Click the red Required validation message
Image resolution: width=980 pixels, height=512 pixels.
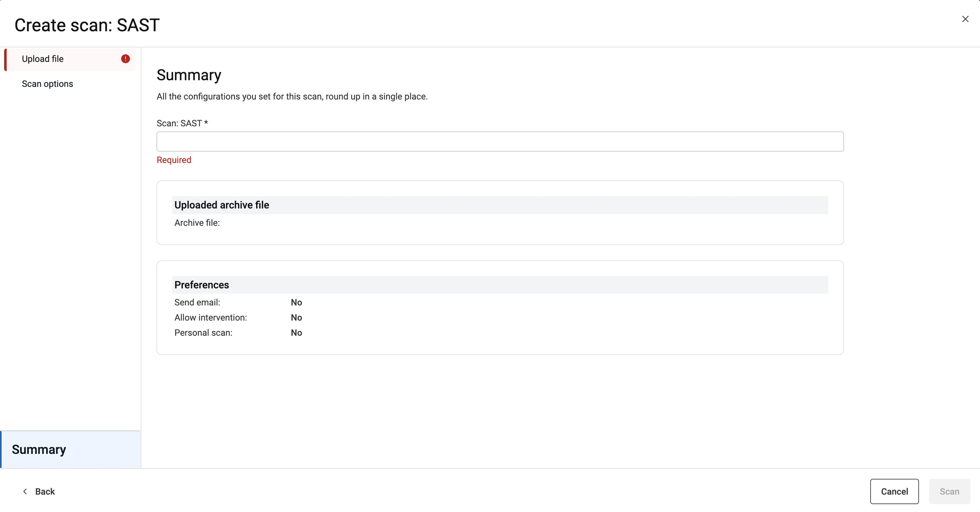point(174,160)
